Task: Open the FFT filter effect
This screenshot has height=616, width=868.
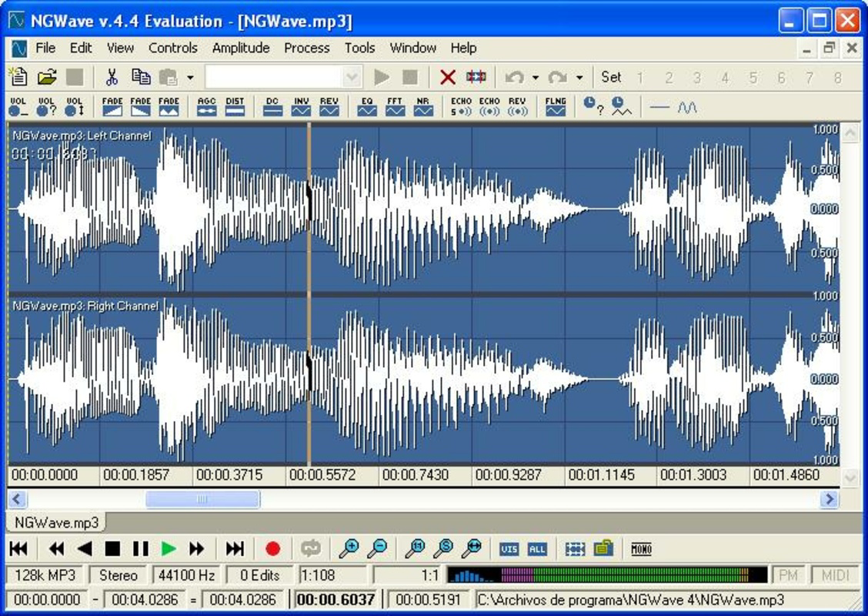Action: pyautogui.click(x=395, y=106)
